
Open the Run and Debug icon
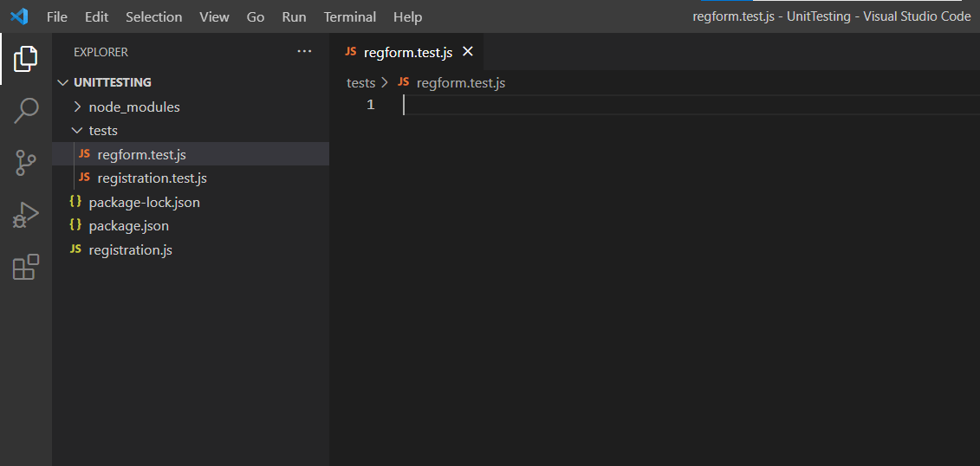[26, 215]
